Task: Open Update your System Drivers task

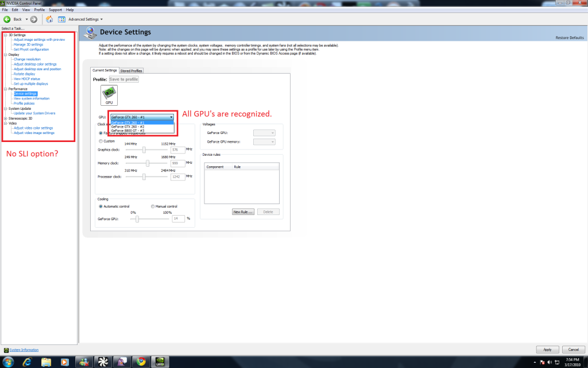Action: [34, 113]
